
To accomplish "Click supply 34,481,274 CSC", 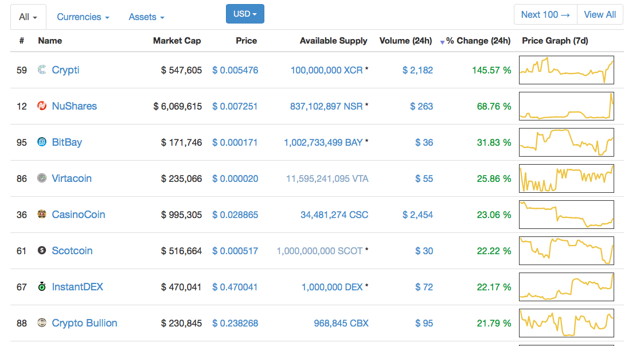I will pyautogui.click(x=334, y=215).
